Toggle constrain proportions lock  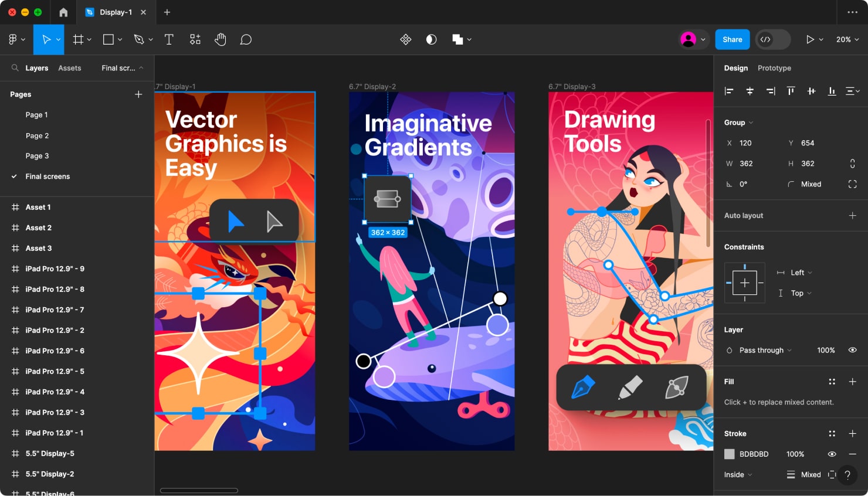click(x=852, y=164)
